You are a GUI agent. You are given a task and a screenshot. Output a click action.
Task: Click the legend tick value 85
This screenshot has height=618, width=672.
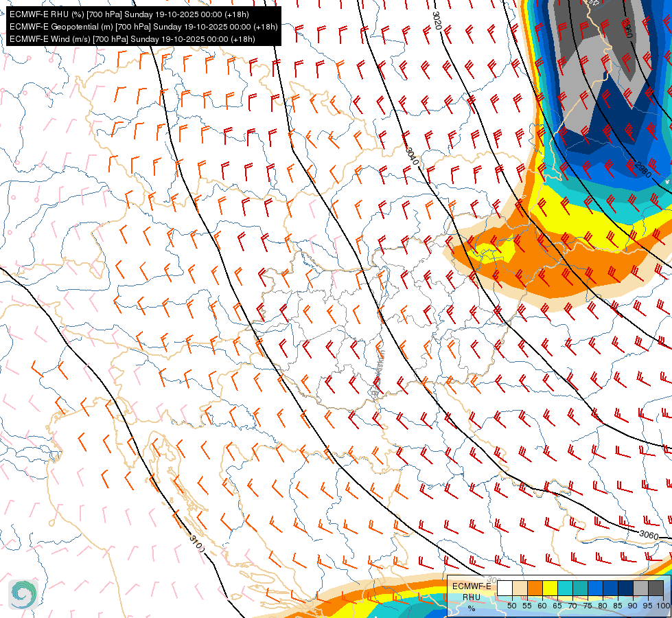tap(618, 606)
